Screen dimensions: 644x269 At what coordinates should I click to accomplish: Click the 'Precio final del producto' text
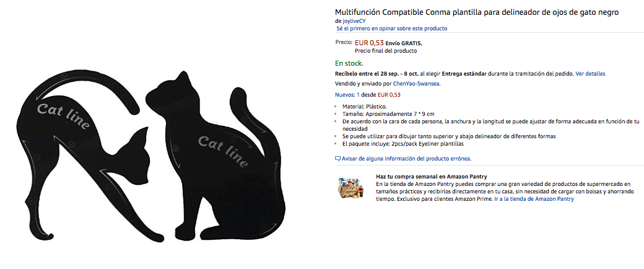pyautogui.click(x=386, y=51)
